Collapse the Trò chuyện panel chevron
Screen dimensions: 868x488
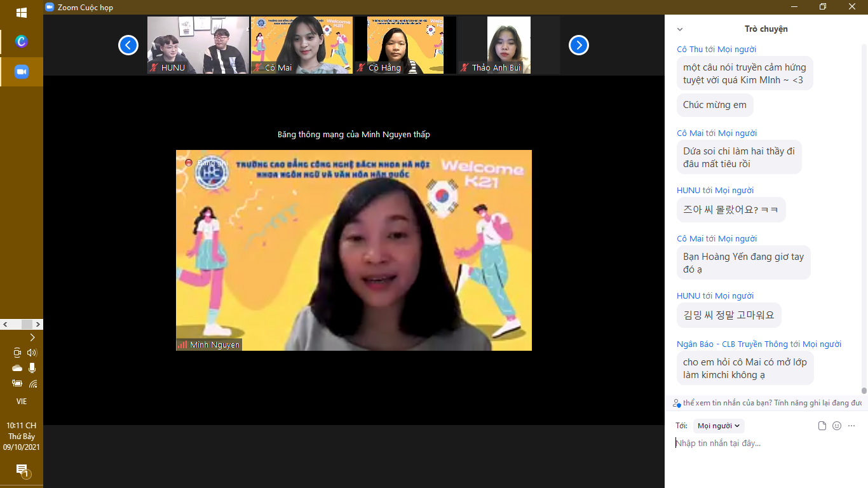tap(680, 29)
